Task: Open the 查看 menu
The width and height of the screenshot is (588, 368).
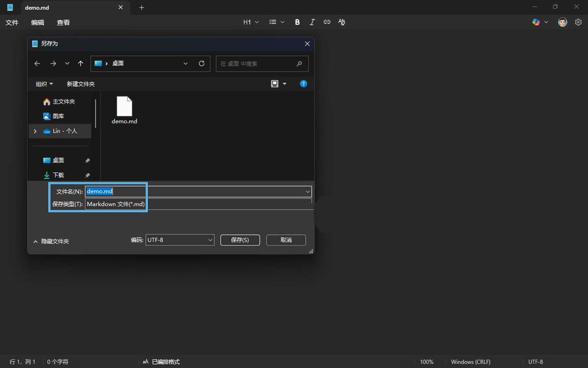Action: coord(63,23)
